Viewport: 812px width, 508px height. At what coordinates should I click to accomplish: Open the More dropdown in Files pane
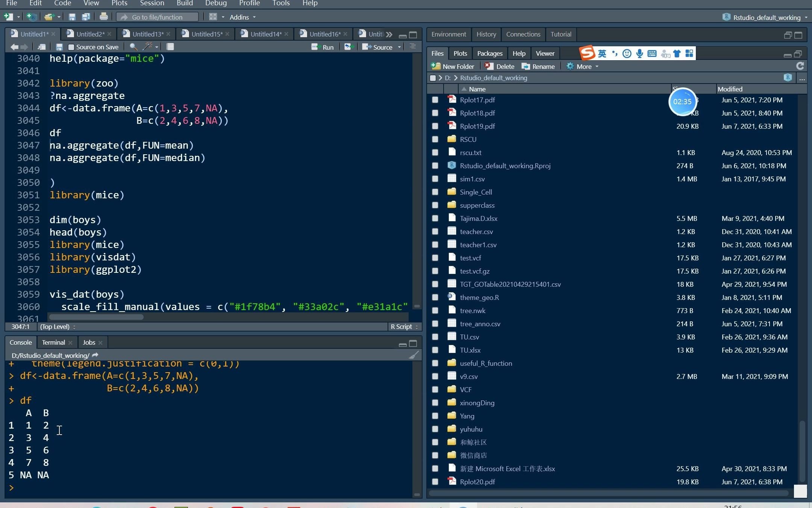583,67
